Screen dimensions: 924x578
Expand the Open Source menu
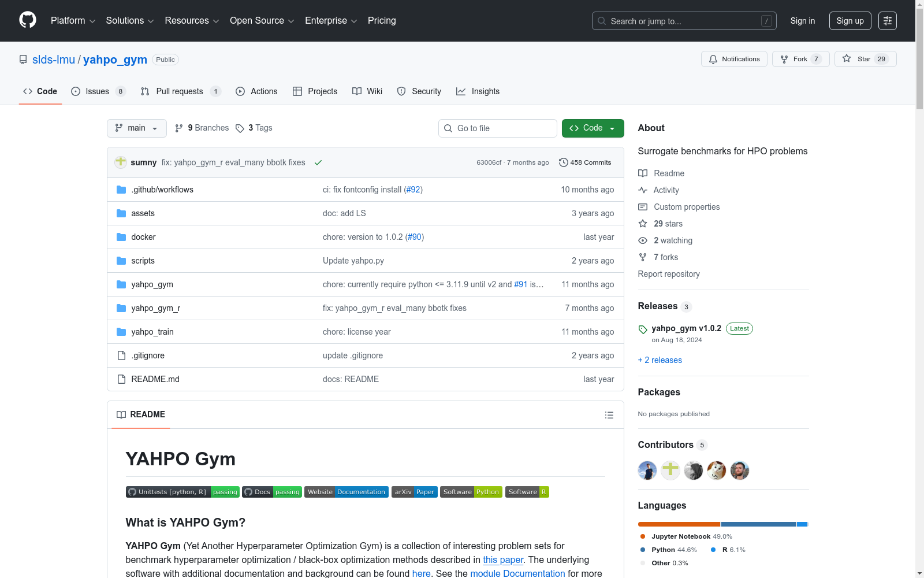click(x=262, y=21)
